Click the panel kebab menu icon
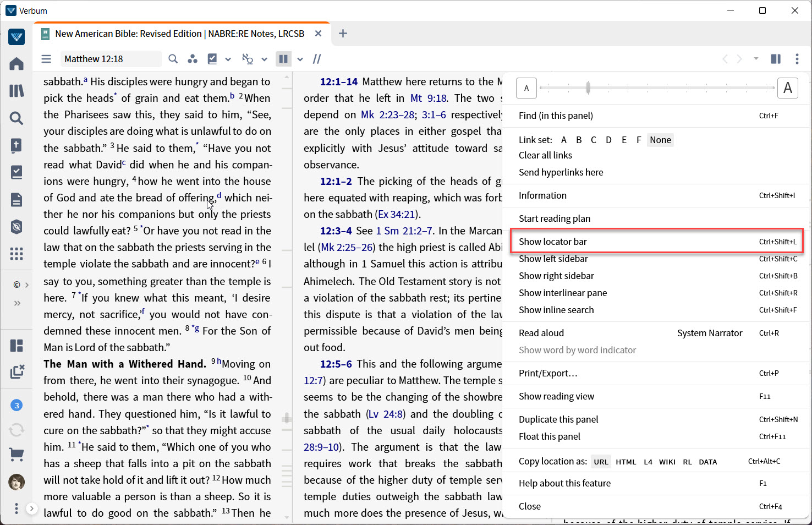This screenshot has width=812, height=525. pyautogui.click(x=797, y=59)
